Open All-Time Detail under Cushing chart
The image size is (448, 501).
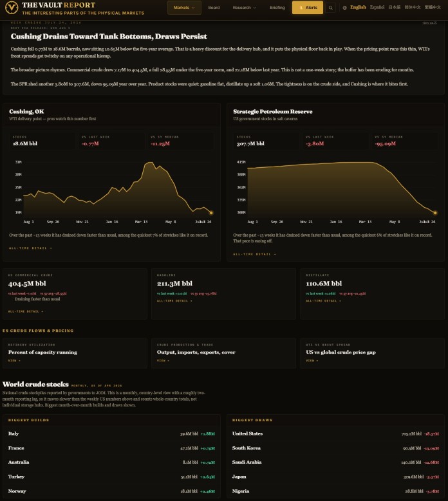click(x=30, y=248)
